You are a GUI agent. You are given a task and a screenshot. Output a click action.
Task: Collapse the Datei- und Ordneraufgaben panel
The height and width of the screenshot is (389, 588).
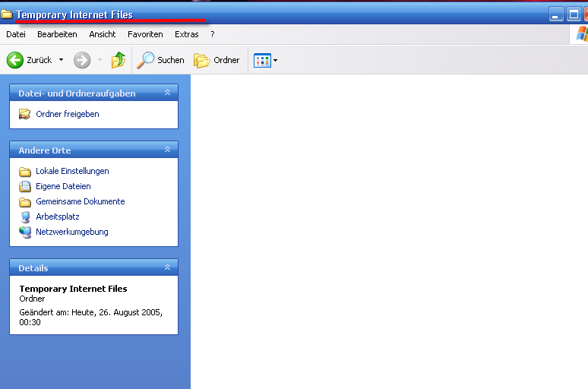(168, 93)
